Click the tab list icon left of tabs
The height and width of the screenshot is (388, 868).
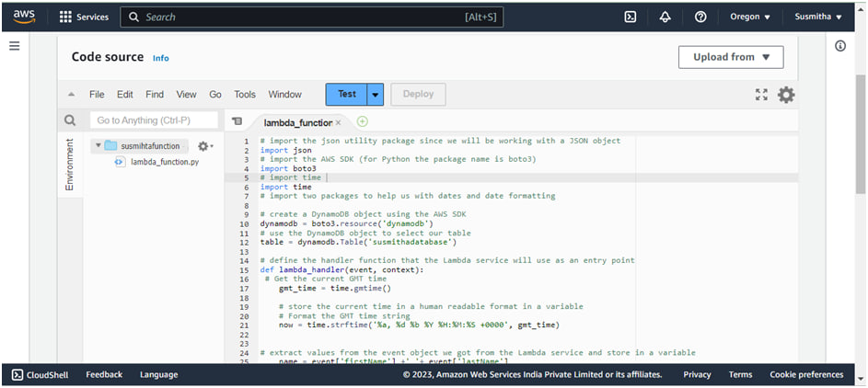coord(237,121)
